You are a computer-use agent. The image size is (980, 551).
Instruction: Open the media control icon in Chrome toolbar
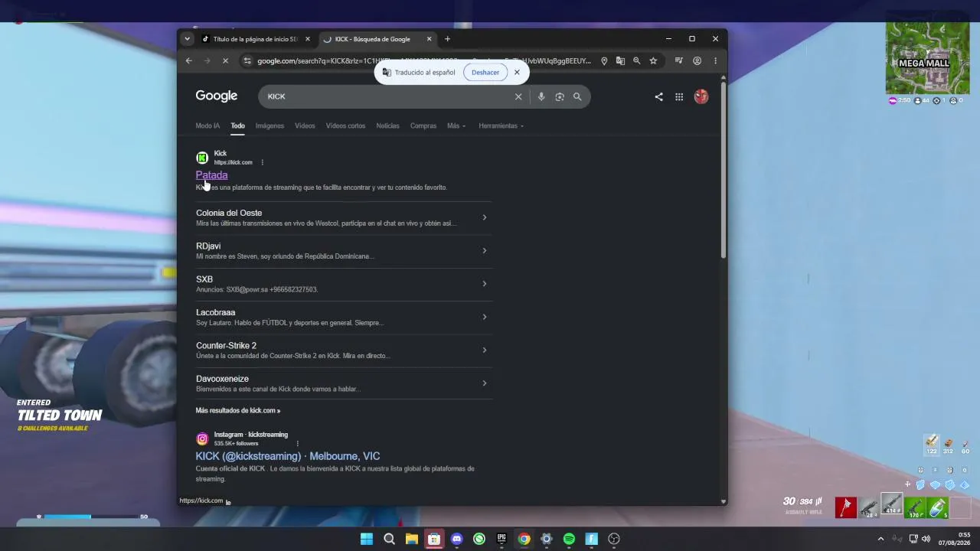(x=678, y=61)
